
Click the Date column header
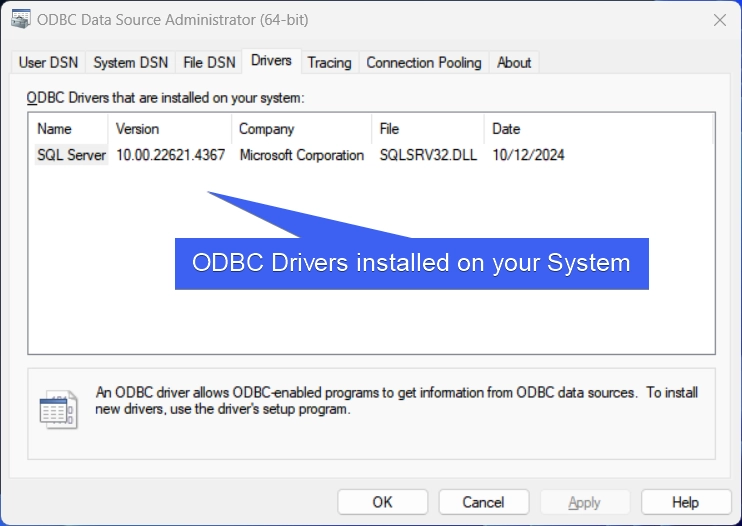coord(598,129)
